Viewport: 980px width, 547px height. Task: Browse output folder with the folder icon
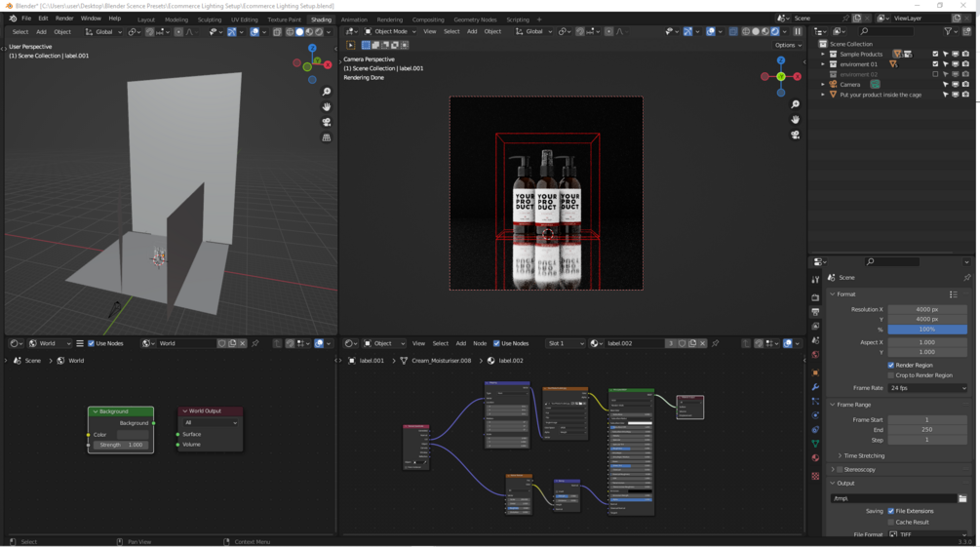click(x=962, y=498)
